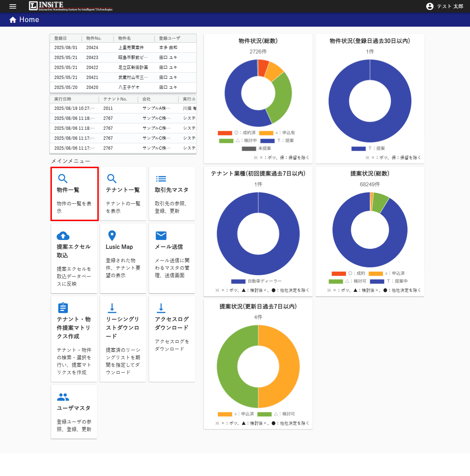The height and width of the screenshot is (476, 470).
Task: Click the リーシングリストダウンロード download icon
Action: click(112, 308)
